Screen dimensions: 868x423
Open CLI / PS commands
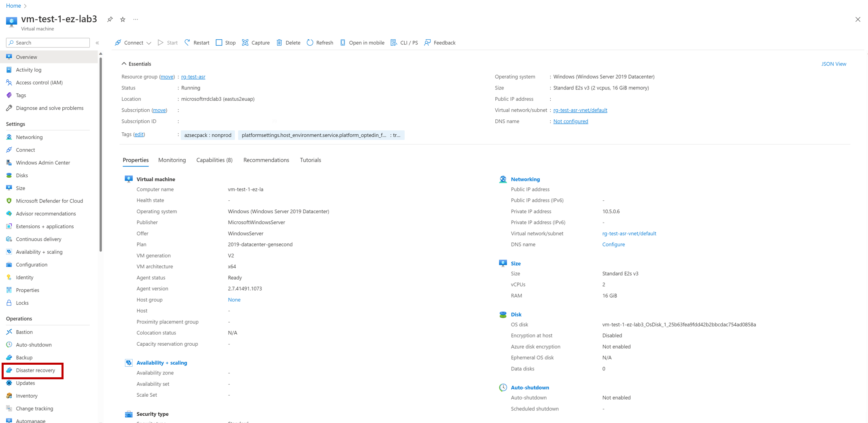coord(404,43)
